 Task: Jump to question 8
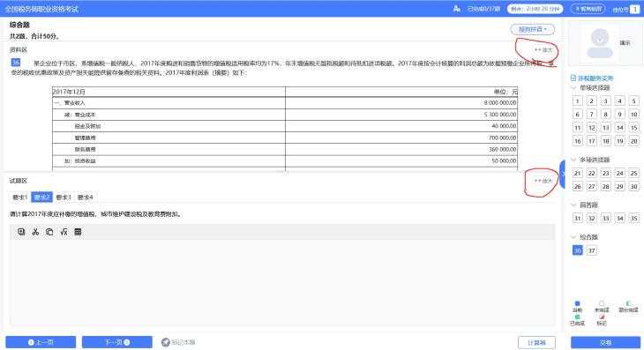pos(605,114)
